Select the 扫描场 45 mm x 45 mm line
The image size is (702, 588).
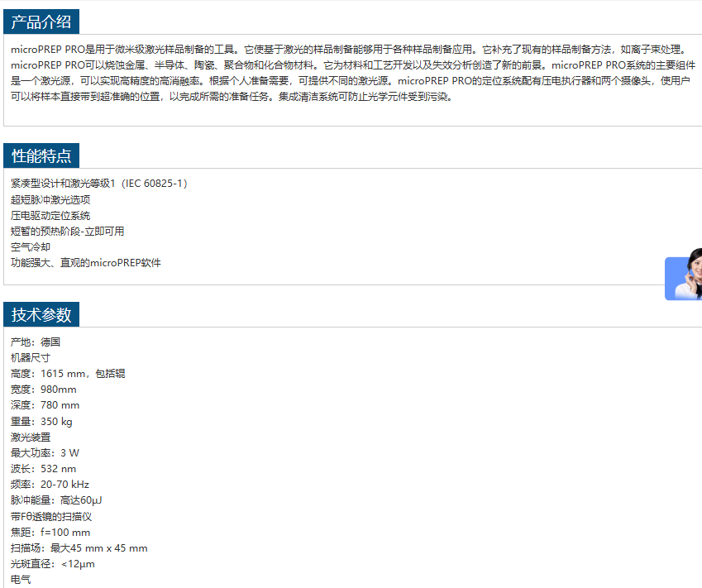pos(79,548)
